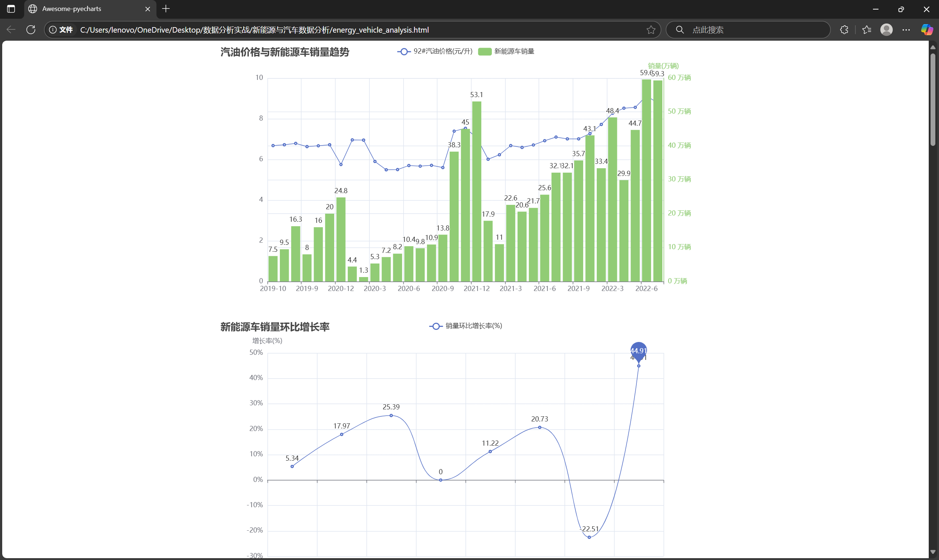Click the back navigation arrow
The image size is (939, 560).
(x=11, y=29)
